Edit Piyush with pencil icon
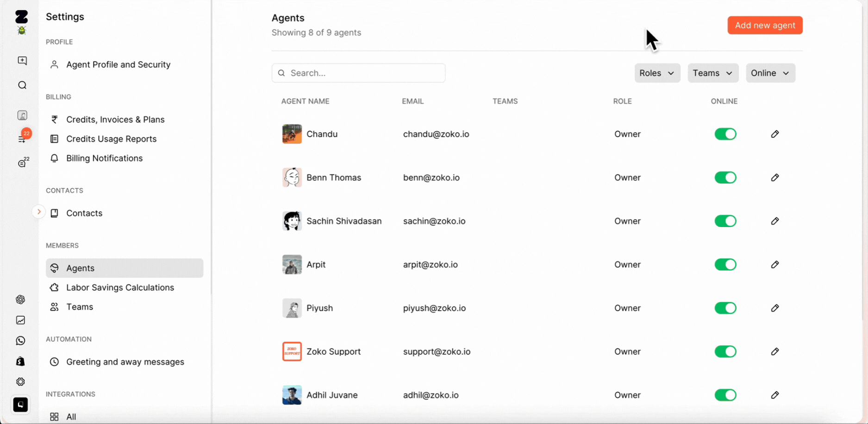Viewport: 868px width, 424px height. click(x=775, y=308)
